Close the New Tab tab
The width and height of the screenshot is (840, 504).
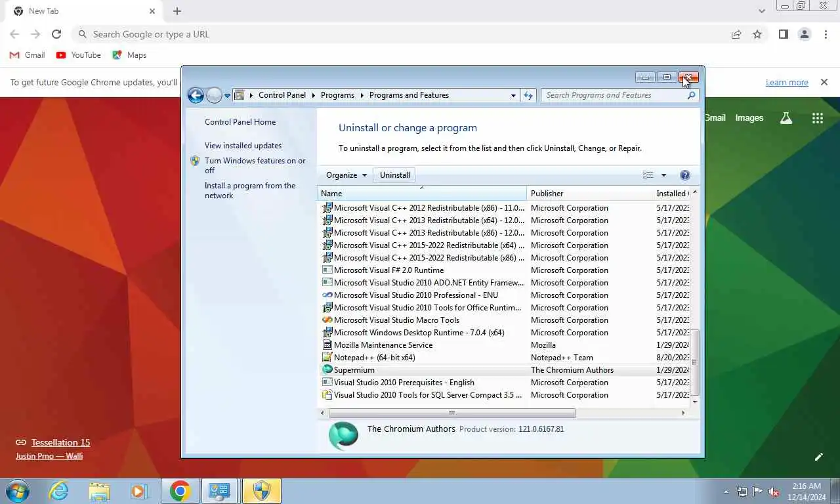pyautogui.click(x=152, y=11)
